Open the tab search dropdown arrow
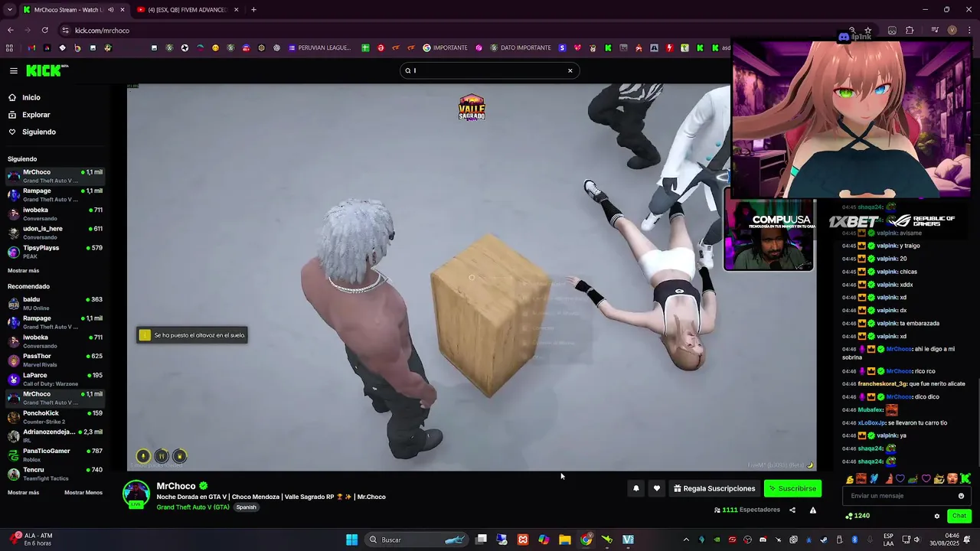The height and width of the screenshot is (551, 980). pos(10,10)
